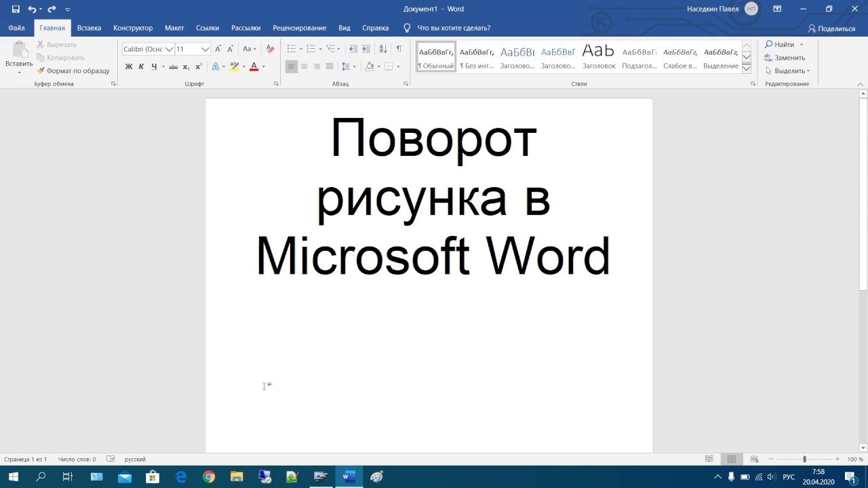The width and height of the screenshot is (868, 488).
Task: Center align the paragraph
Action: click(x=304, y=66)
